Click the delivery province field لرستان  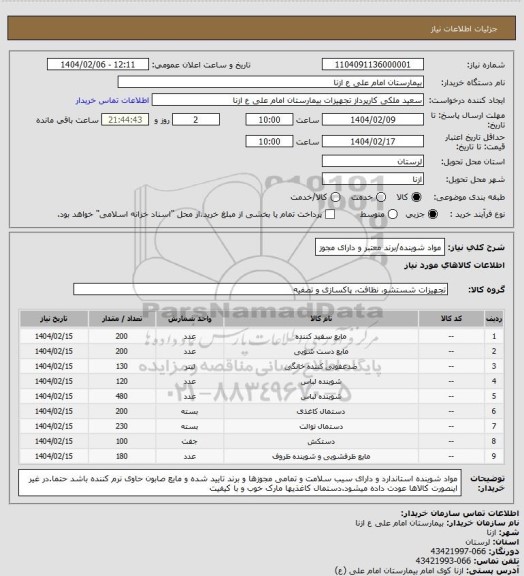(x=373, y=161)
